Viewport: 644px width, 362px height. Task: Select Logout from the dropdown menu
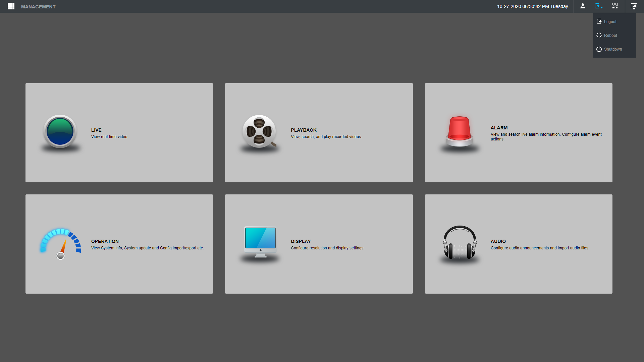point(614,22)
